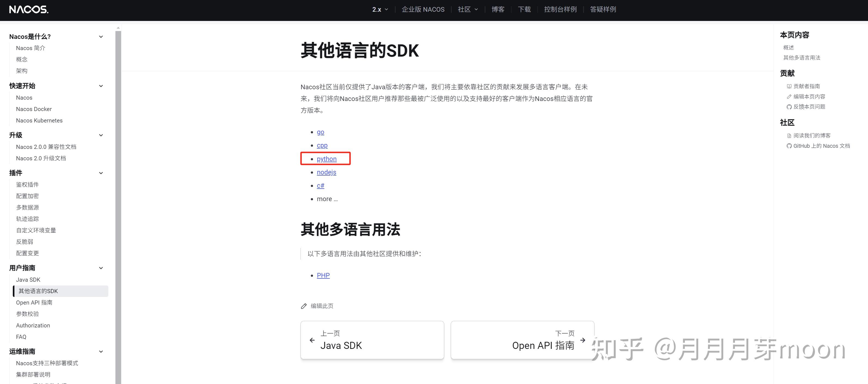
Task: Click the pencil icon beside 编辑此页
Action: [304, 306]
